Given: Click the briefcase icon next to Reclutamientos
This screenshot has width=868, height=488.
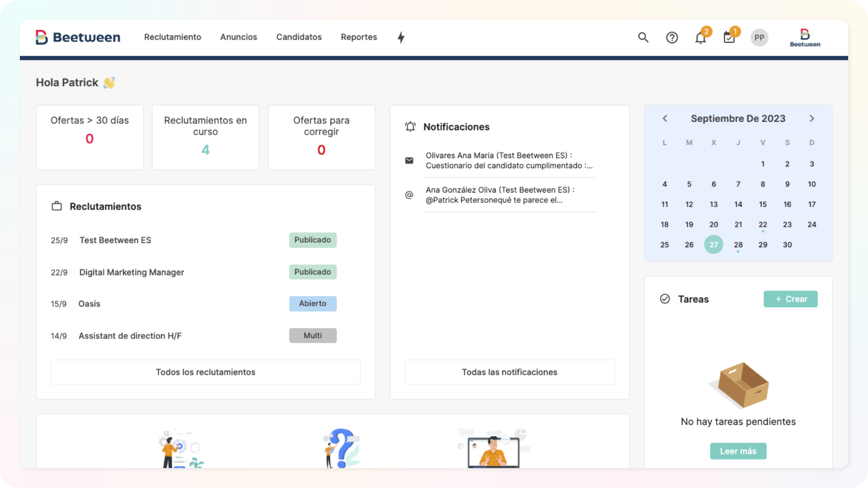Looking at the screenshot, I should coord(57,206).
